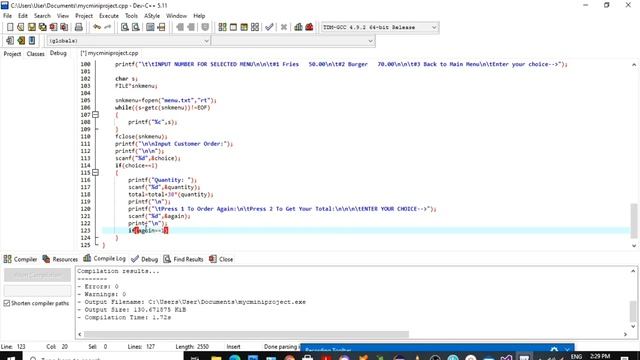Toggle Shorten compiler paths checkbox
The image size is (640, 360).
point(7,303)
